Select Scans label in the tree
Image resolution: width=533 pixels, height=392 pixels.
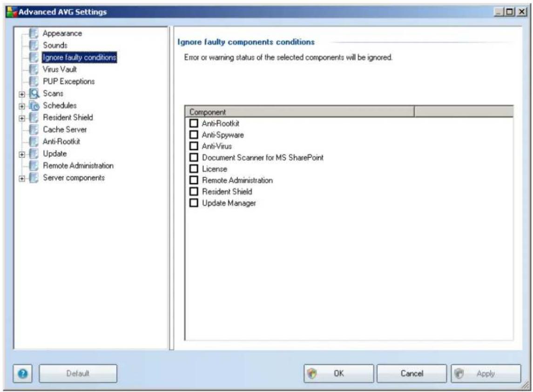pyautogui.click(x=53, y=93)
